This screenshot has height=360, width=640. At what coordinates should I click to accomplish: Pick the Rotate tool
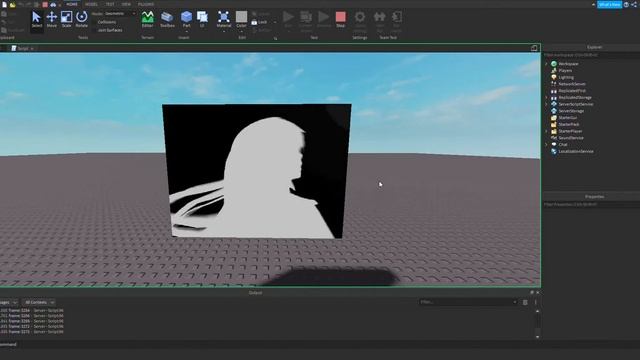(82, 19)
